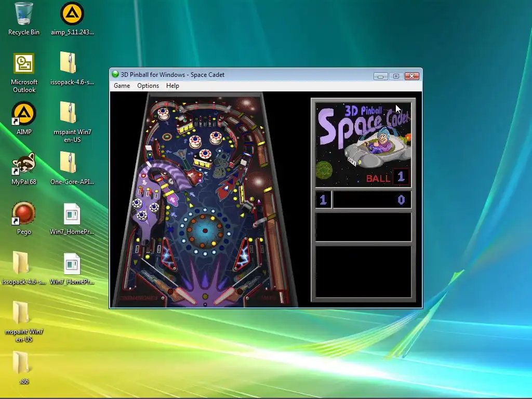The width and height of the screenshot is (532, 399).
Task: Click the 3D Pinball window title text
Action: (x=172, y=75)
